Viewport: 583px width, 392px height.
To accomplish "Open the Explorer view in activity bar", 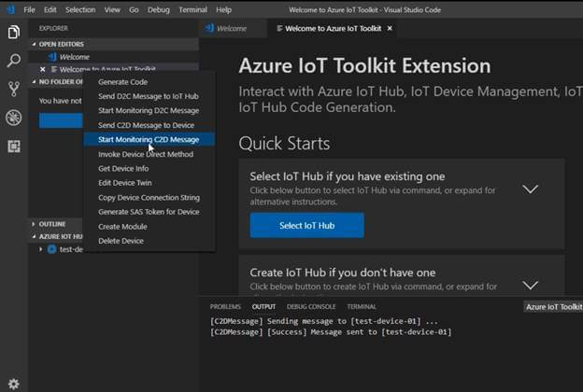I will point(14,32).
